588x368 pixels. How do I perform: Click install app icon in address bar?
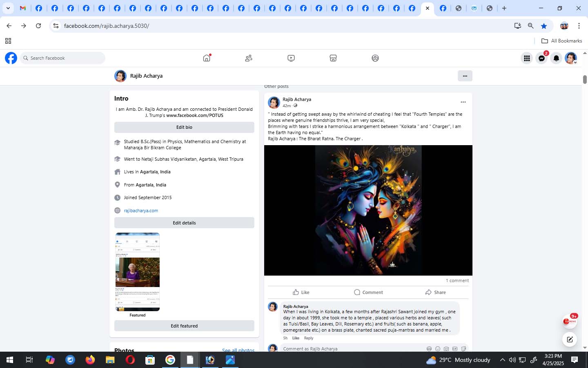tap(518, 26)
